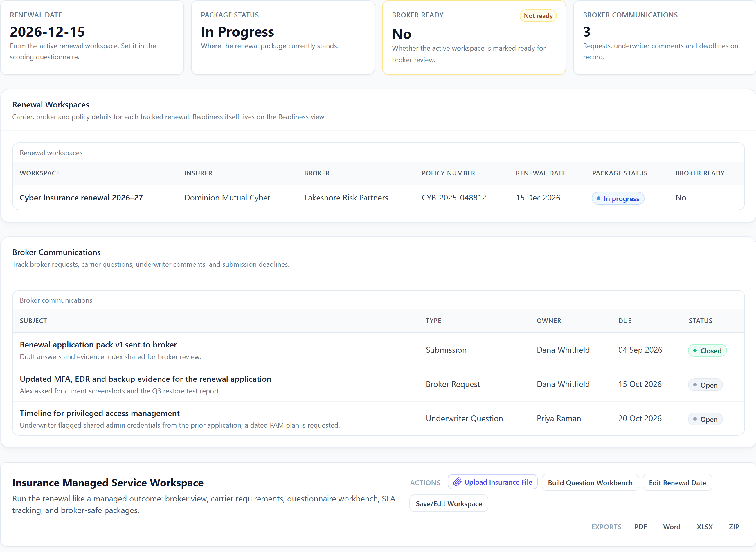Click the Upload Insurance File label text
The height and width of the screenshot is (552, 756).
tap(498, 482)
